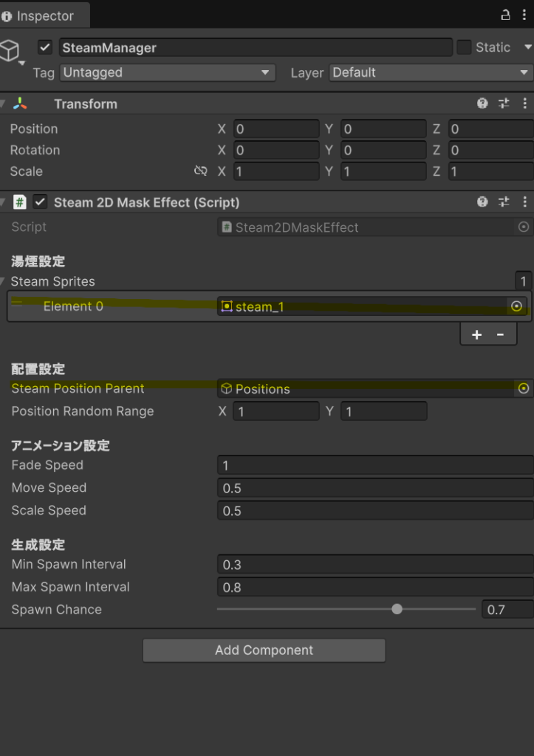Viewport: 534px width, 756px height.
Task: Click the Inspector lock icon
Action: pyautogui.click(x=505, y=15)
